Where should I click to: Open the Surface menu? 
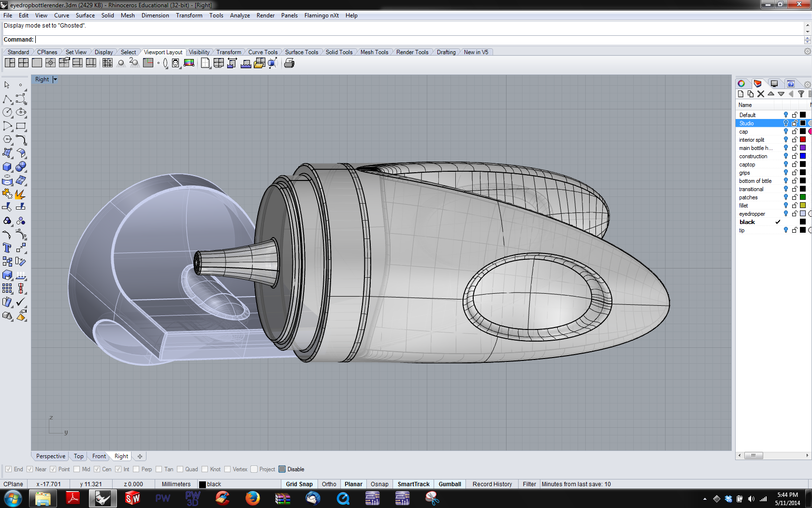point(85,15)
